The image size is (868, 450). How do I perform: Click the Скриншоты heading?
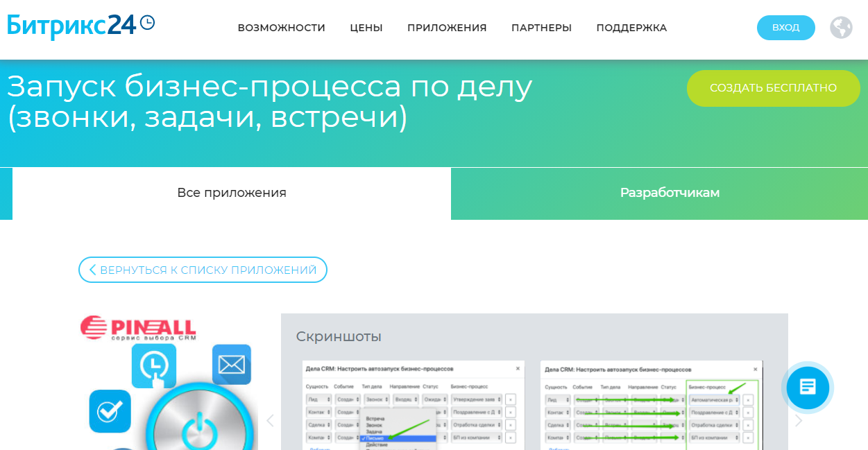(339, 336)
